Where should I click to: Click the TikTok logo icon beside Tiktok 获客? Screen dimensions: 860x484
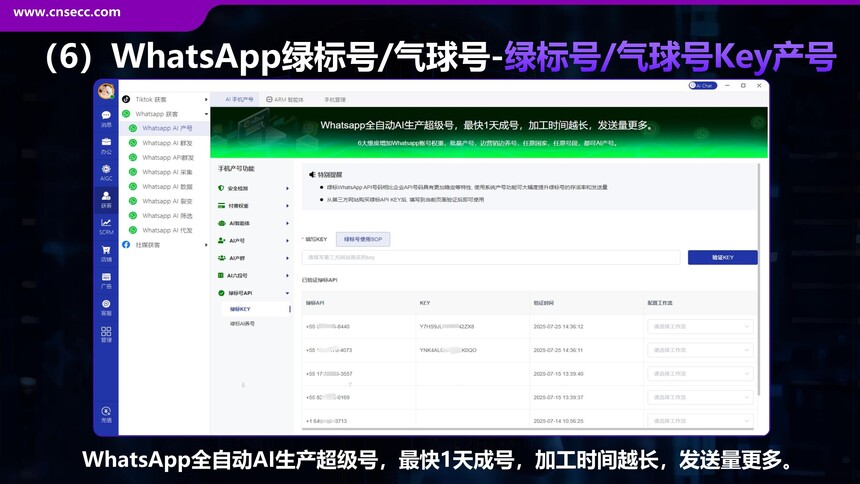pos(126,99)
